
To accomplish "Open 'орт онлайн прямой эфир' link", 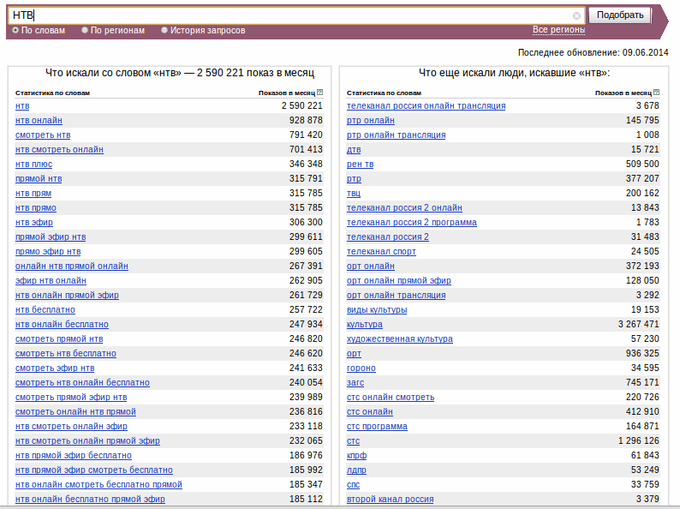I will pyautogui.click(x=399, y=281).
